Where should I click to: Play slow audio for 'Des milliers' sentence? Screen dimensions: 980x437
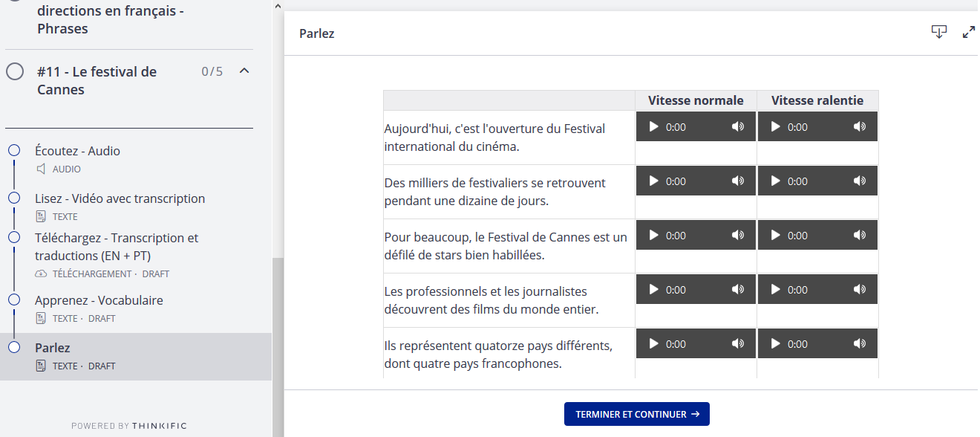coord(776,181)
